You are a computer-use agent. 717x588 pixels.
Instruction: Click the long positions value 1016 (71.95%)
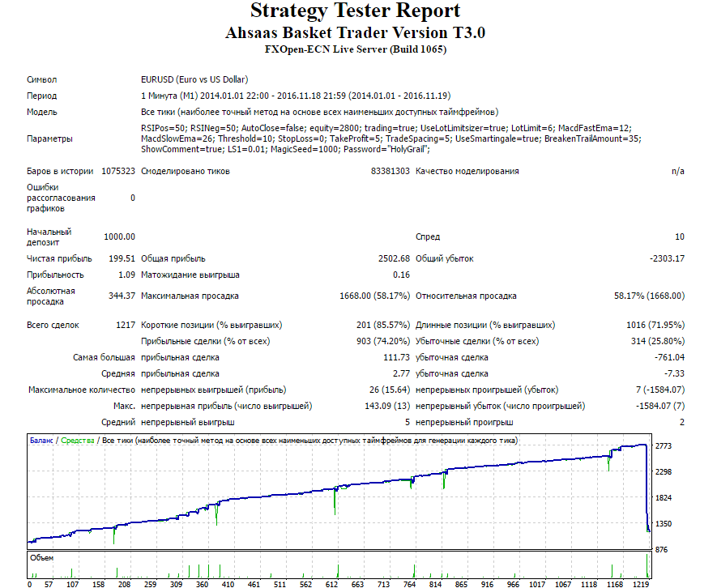point(655,326)
